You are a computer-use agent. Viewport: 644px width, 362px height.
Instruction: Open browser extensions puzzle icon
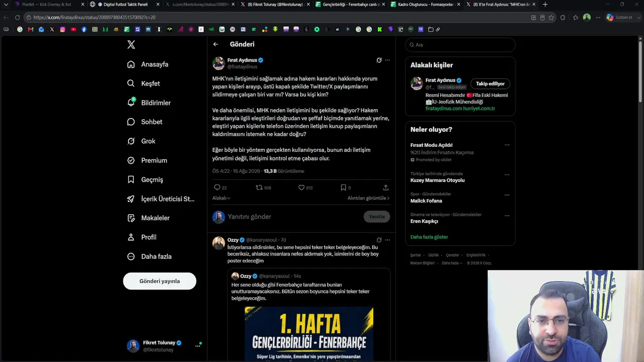(562, 17)
